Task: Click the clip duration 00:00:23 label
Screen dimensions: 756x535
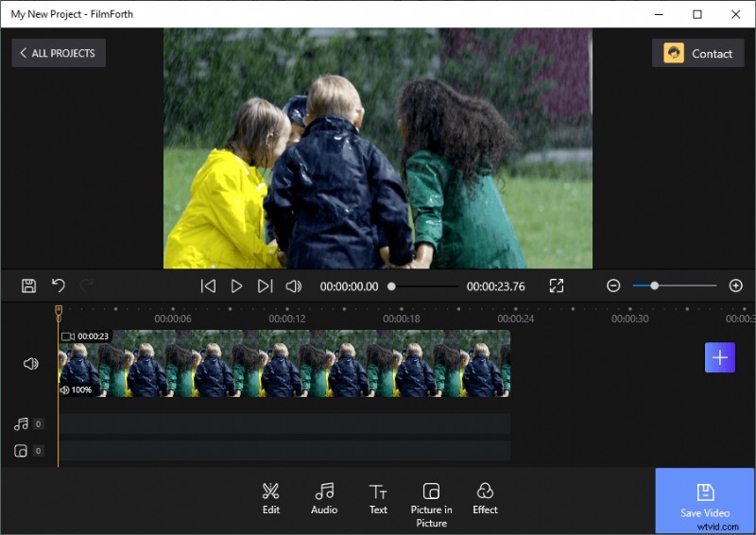Action: (85, 337)
